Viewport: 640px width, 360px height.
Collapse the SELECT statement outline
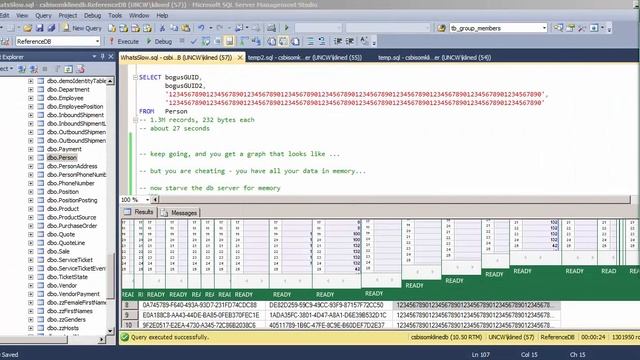[x=135, y=77]
